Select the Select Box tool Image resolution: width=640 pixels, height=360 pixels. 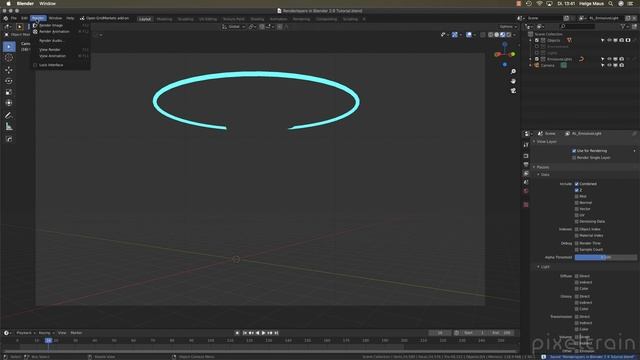pos(9,47)
